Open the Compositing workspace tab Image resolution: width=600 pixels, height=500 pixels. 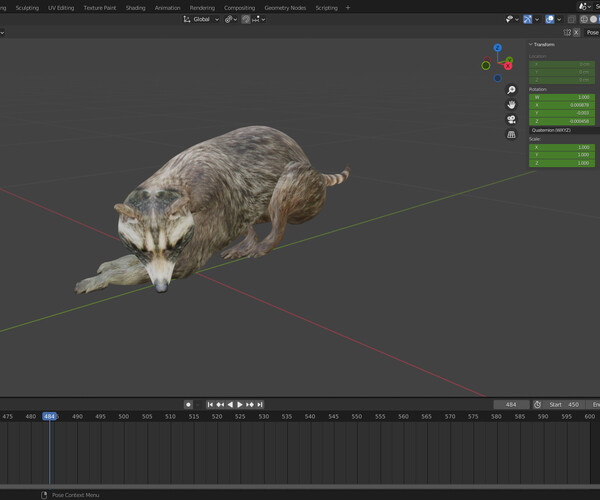(x=240, y=8)
